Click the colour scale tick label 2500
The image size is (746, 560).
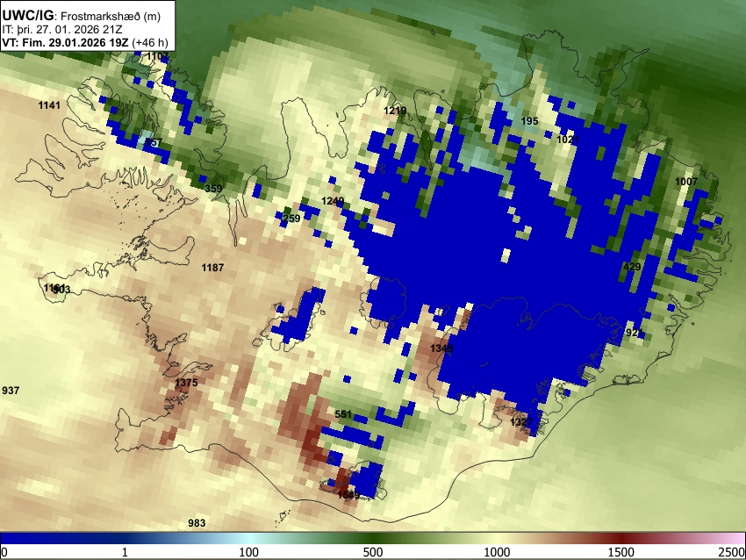click(x=732, y=552)
